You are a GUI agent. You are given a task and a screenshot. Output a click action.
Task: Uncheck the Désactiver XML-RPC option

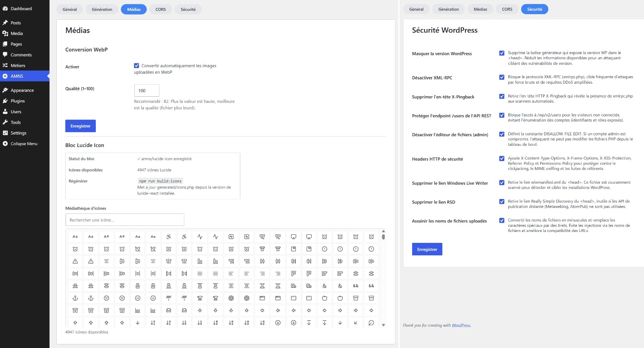[x=502, y=77]
